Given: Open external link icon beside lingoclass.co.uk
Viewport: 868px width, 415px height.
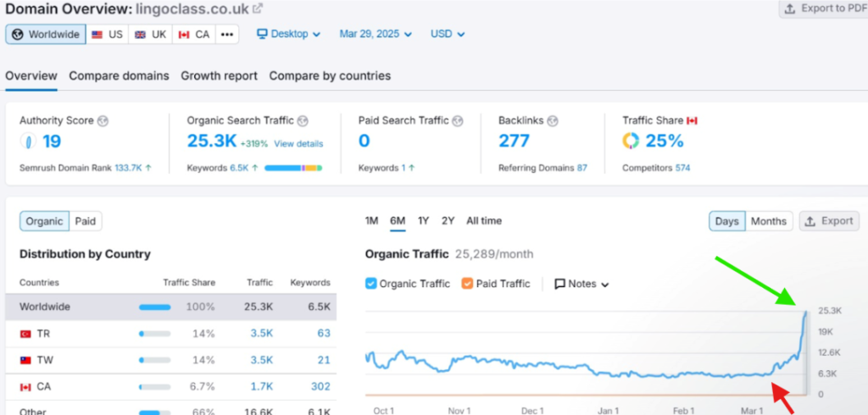Looking at the screenshot, I should tap(258, 8).
